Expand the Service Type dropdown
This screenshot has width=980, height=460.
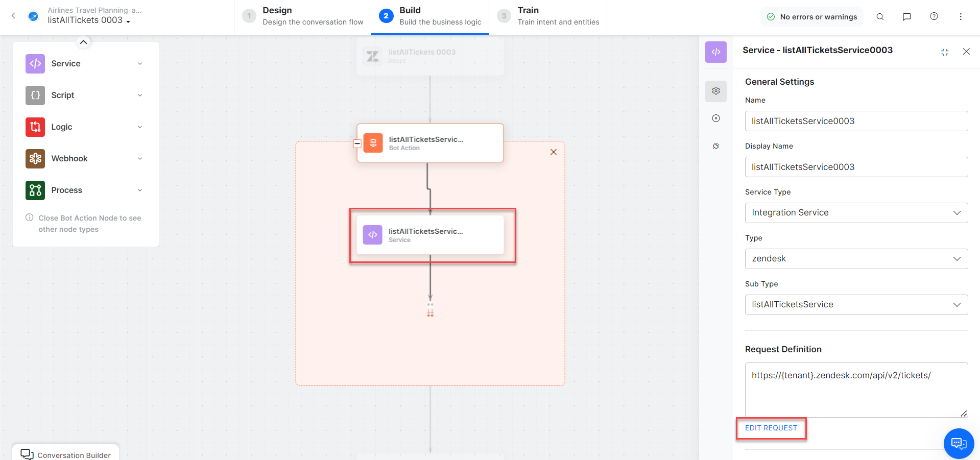(x=856, y=213)
